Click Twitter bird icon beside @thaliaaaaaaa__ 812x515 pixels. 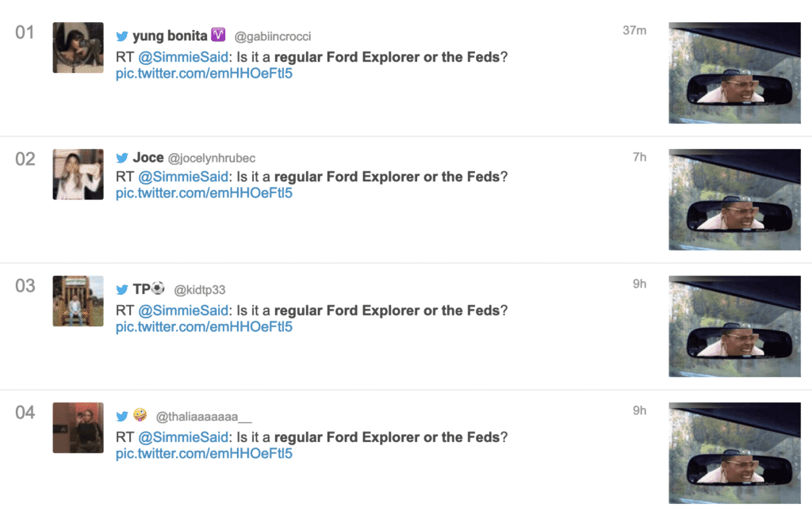pos(122,416)
